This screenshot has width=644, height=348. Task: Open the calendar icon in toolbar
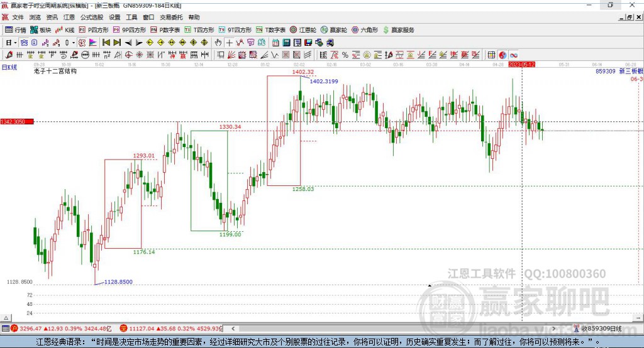pos(275,43)
